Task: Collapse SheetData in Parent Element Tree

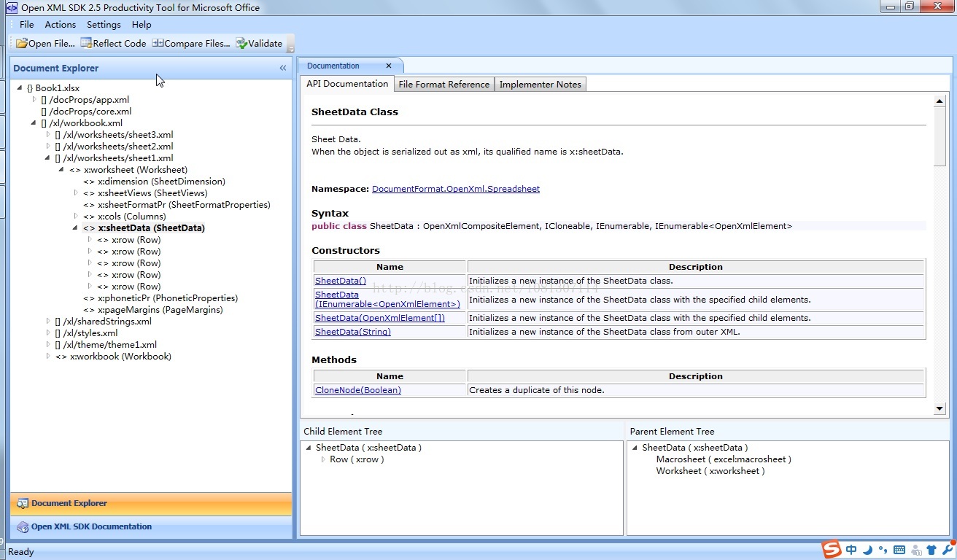Action: (636, 448)
